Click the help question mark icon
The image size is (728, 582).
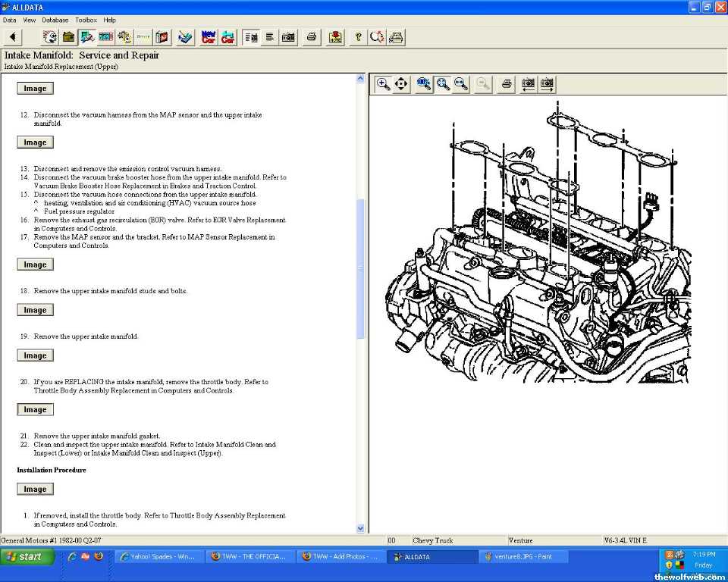click(x=358, y=37)
